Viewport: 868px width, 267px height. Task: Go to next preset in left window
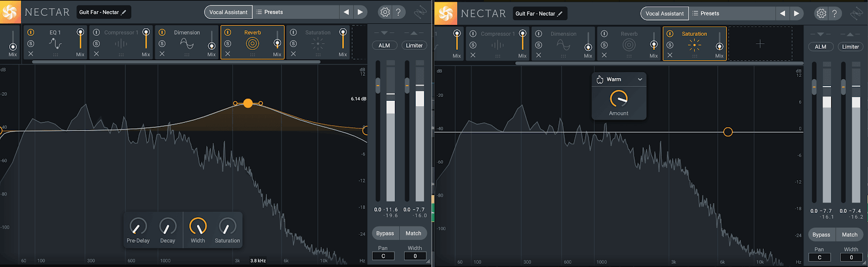360,12
